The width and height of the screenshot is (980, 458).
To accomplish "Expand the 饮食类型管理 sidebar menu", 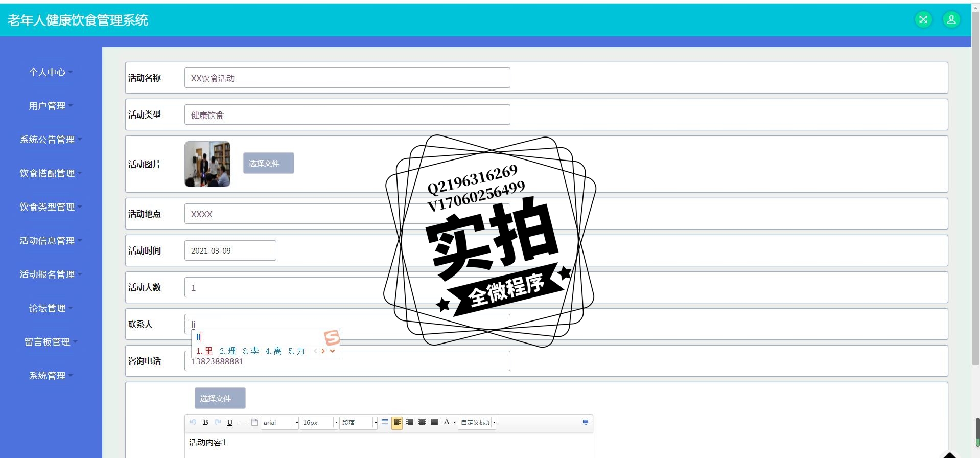I will tap(51, 207).
